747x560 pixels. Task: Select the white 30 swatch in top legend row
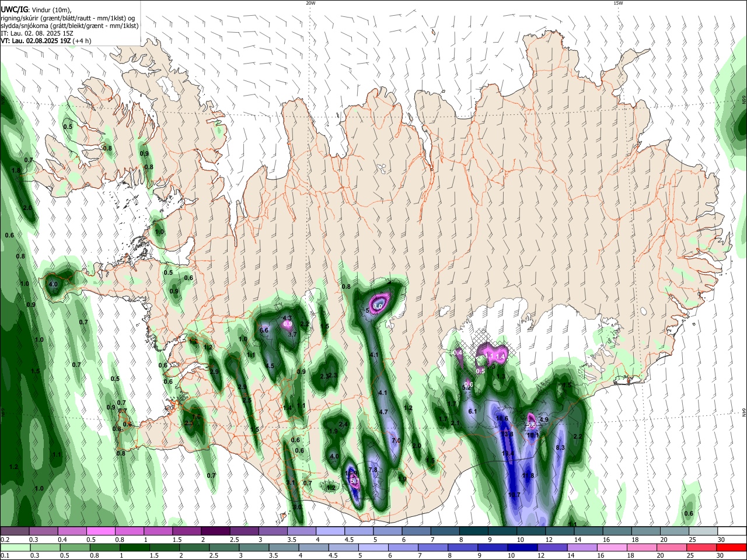coord(732,531)
